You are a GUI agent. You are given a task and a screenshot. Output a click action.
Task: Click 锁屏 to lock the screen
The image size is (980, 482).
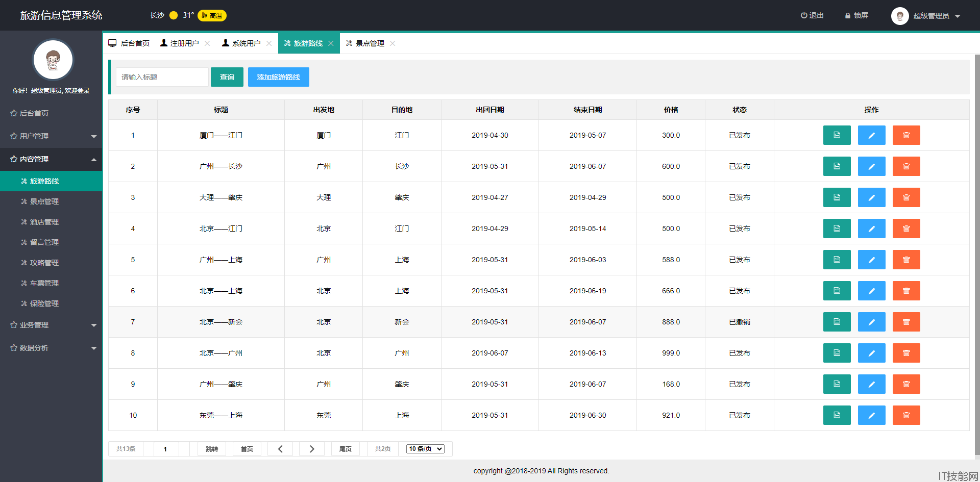856,16
